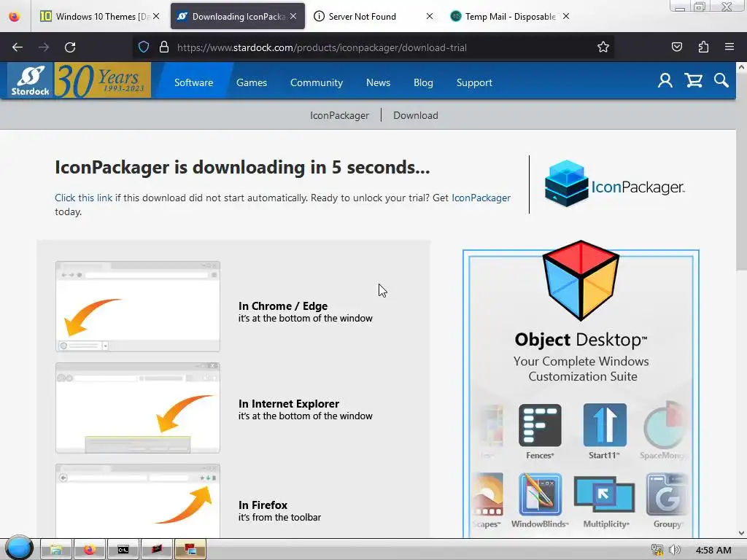Close the Downloading IconPackager tab
The height and width of the screenshot is (560, 747).
tap(293, 16)
